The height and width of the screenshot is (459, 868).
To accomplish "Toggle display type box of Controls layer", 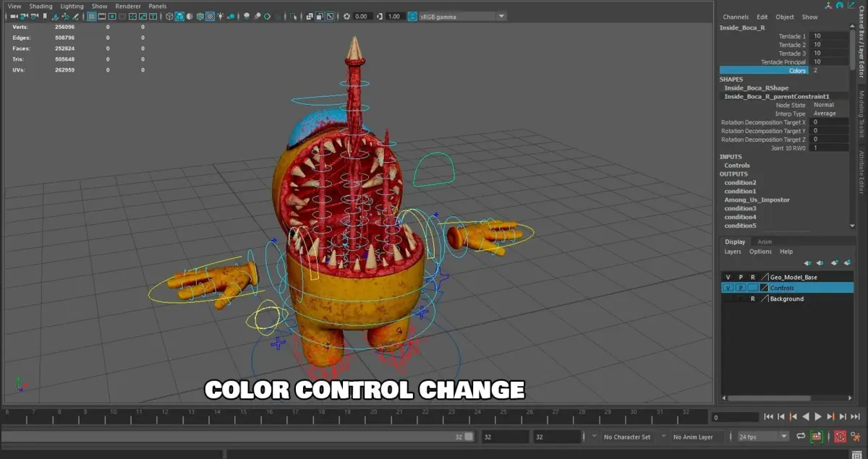I will point(753,288).
